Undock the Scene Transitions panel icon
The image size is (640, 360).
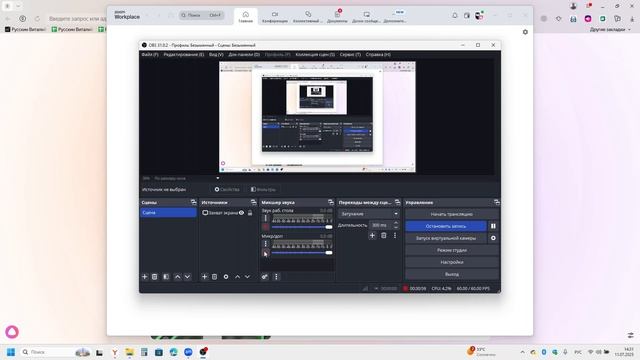click(398, 202)
